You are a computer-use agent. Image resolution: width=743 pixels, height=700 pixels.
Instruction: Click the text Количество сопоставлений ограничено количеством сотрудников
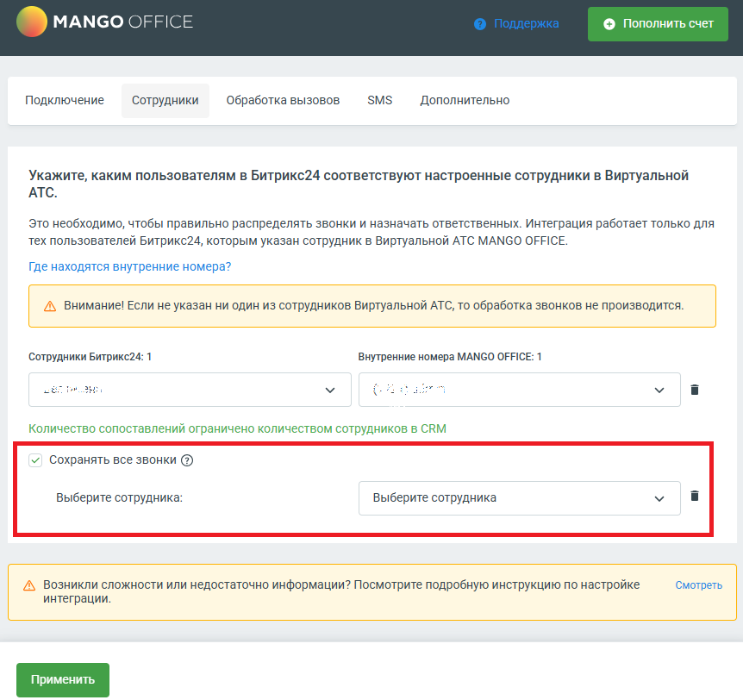237,428
